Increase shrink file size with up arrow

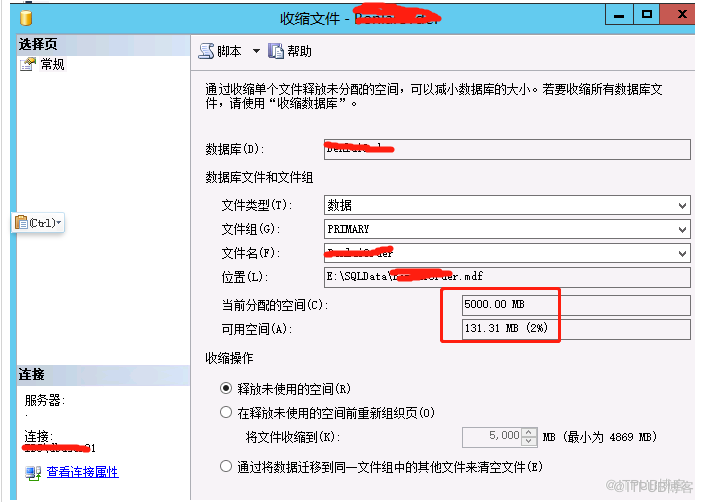coord(529,432)
